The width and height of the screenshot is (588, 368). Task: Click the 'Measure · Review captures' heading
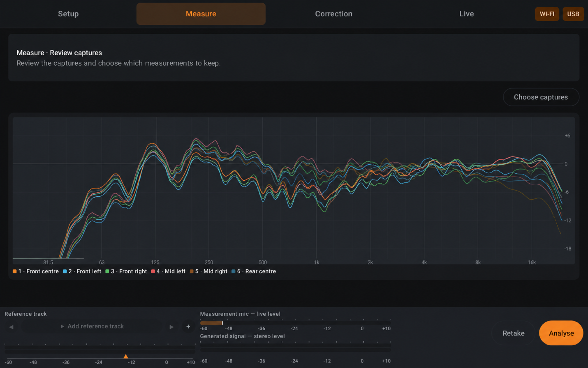coord(59,53)
